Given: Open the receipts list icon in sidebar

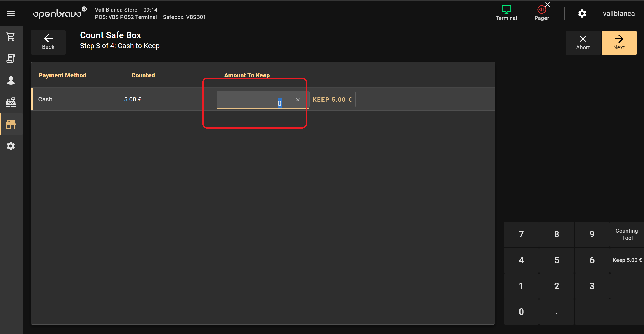Looking at the screenshot, I should tap(11, 59).
